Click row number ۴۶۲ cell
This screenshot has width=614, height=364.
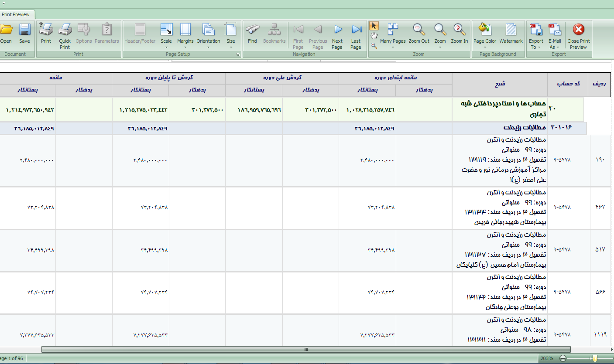(600, 207)
